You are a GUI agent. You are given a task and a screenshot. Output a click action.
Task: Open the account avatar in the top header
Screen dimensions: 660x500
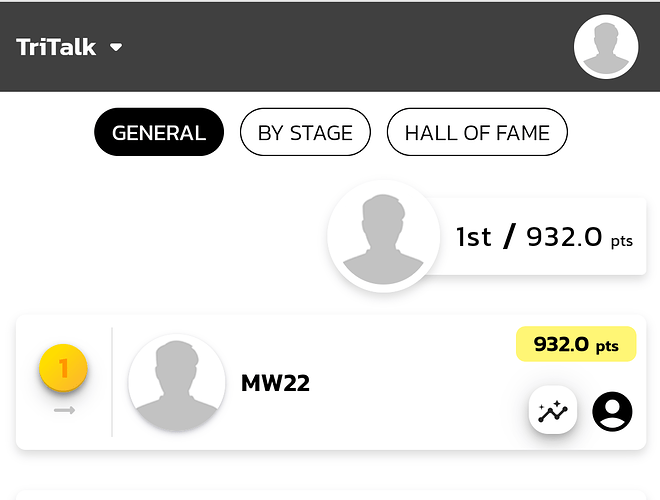606,47
